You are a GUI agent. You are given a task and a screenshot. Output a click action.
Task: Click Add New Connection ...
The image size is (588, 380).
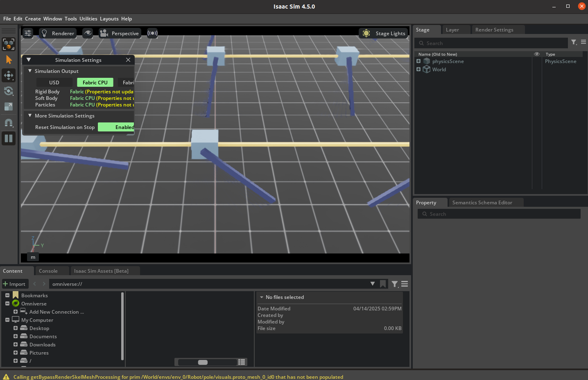click(x=57, y=312)
